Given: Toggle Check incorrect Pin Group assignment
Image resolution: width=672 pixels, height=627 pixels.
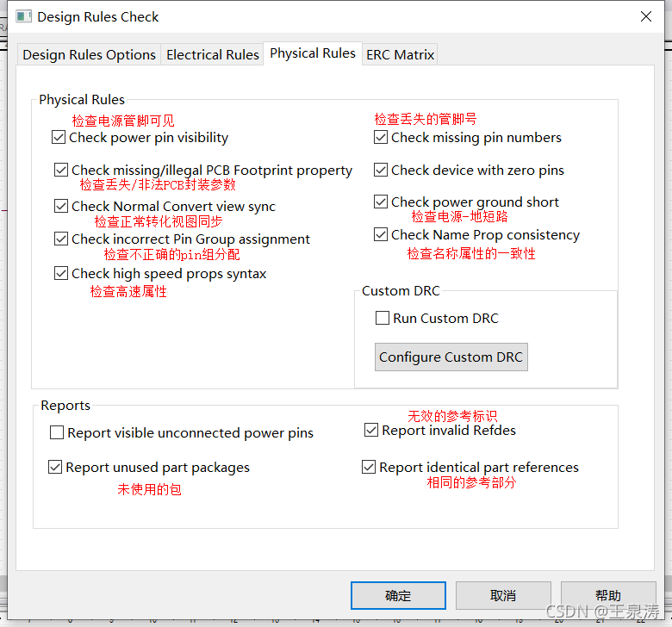Looking at the screenshot, I should 61,239.
